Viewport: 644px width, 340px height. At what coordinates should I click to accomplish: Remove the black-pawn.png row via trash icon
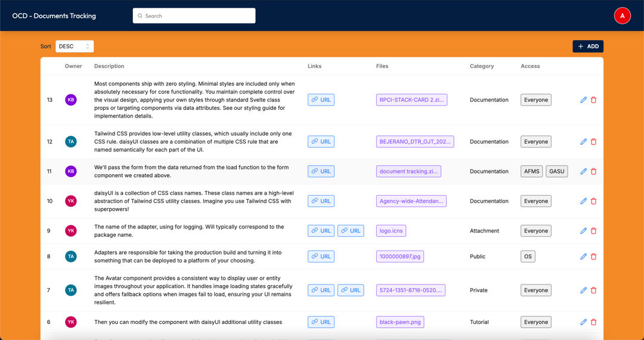click(x=593, y=322)
